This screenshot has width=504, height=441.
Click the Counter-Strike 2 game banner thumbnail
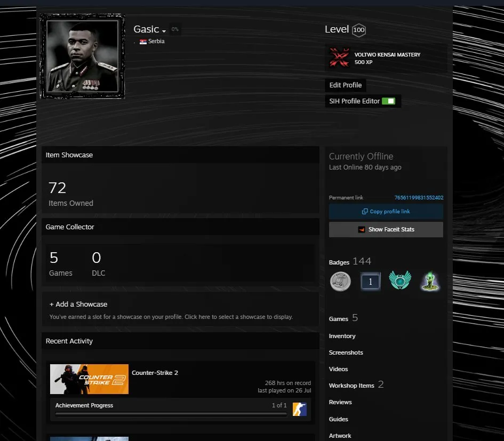90,379
